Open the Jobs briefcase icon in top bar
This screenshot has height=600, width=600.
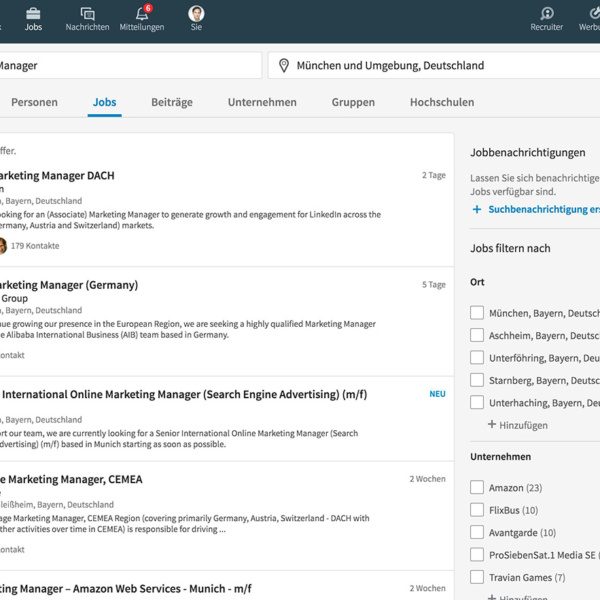click(x=33, y=14)
